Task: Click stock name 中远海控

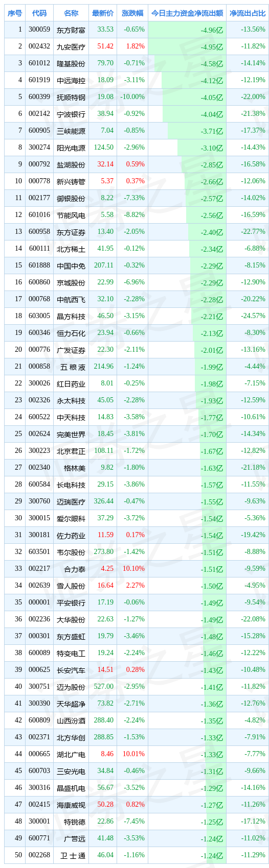Action: pyautogui.click(x=71, y=81)
